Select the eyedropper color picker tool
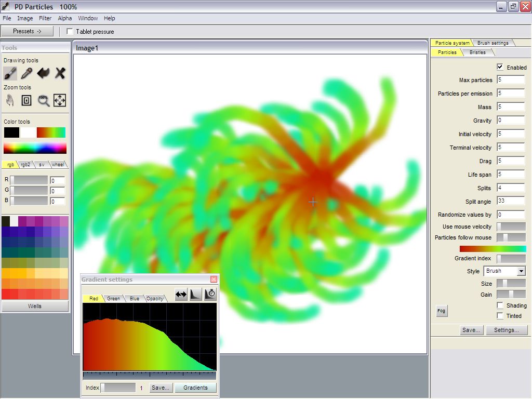532x399 pixels. [26, 73]
